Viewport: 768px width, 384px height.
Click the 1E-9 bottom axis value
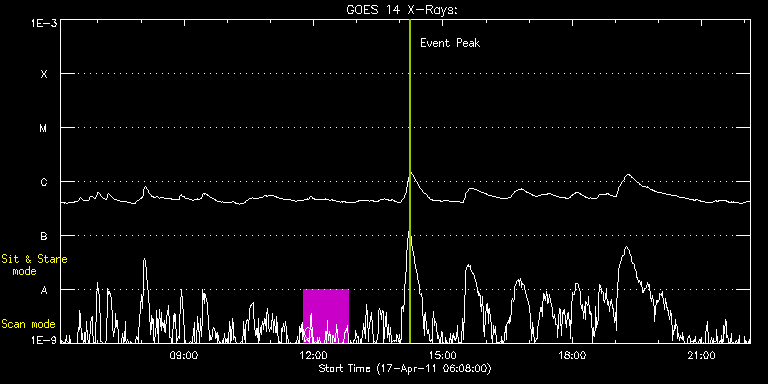click(x=42, y=339)
